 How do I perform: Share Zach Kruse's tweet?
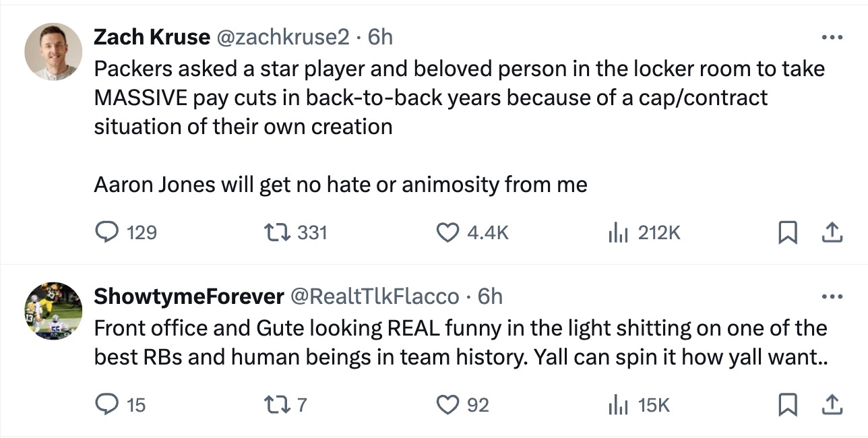(x=832, y=232)
